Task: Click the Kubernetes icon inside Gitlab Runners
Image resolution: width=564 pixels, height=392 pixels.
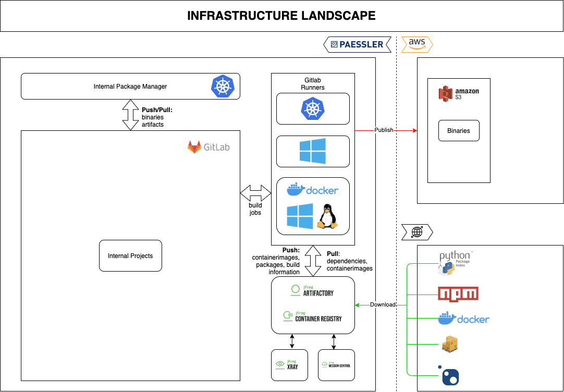Action: (313, 108)
